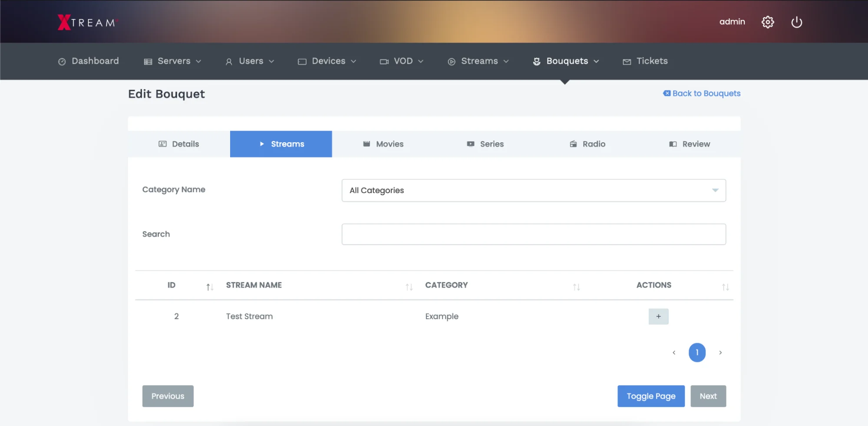Click the Actions column sort arrows
Viewport: 868px width, 426px height.
pos(725,287)
